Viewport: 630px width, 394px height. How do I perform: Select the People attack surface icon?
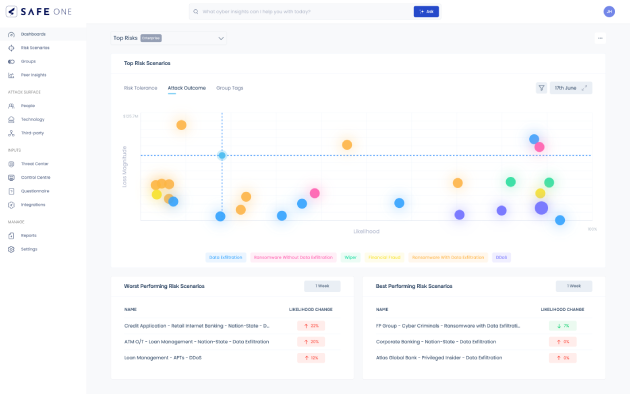coord(11,106)
